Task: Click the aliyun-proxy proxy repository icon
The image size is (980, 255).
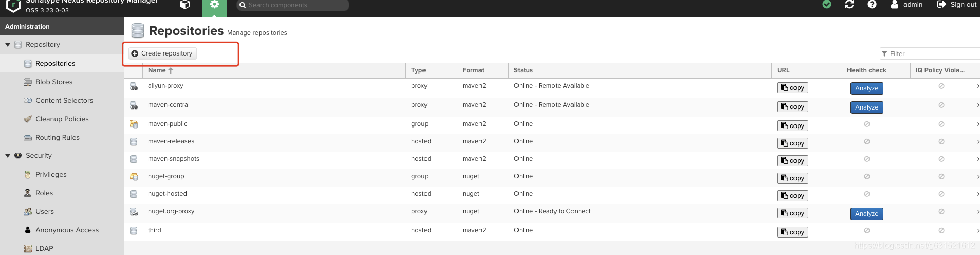Action: click(x=134, y=86)
